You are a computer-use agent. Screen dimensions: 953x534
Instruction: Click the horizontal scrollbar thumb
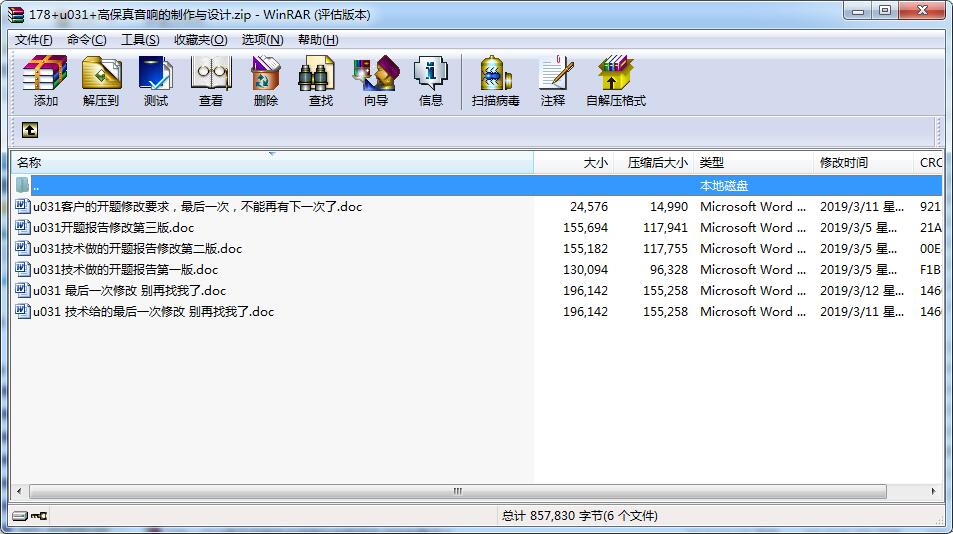click(458, 491)
